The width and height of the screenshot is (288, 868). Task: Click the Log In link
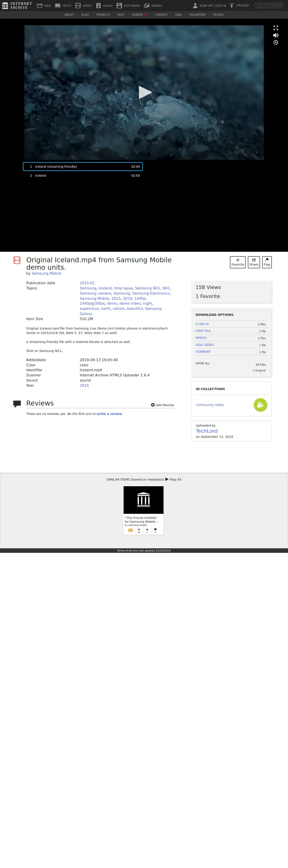pyautogui.click(x=221, y=6)
